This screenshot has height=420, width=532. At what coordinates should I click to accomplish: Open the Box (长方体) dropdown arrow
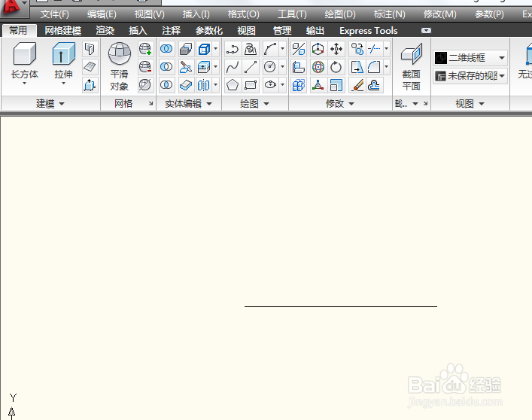click(x=24, y=83)
